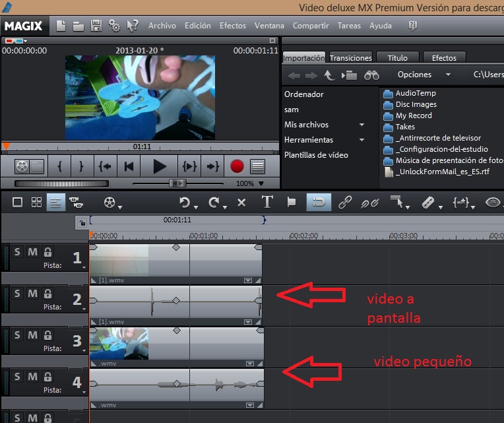Mute track 3
The height and width of the screenshot is (423, 504).
(32, 335)
